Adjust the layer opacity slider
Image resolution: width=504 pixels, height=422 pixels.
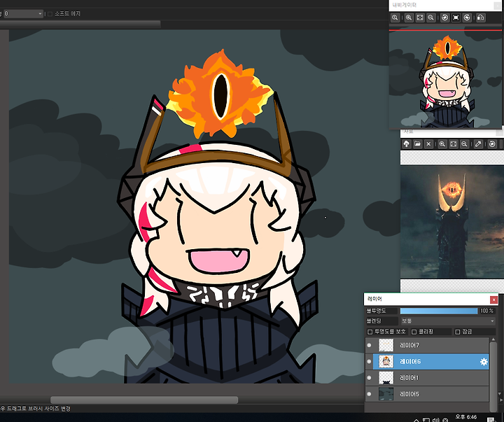coord(438,311)
